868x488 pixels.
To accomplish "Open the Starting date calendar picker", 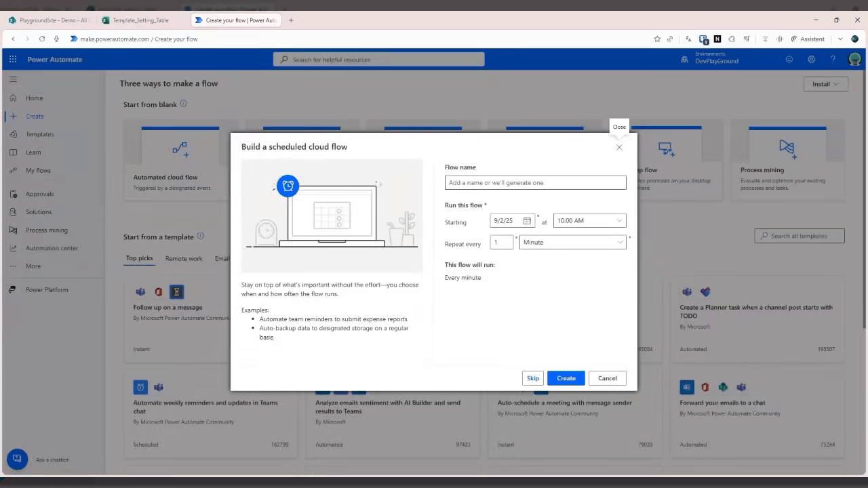I will 527,221.
